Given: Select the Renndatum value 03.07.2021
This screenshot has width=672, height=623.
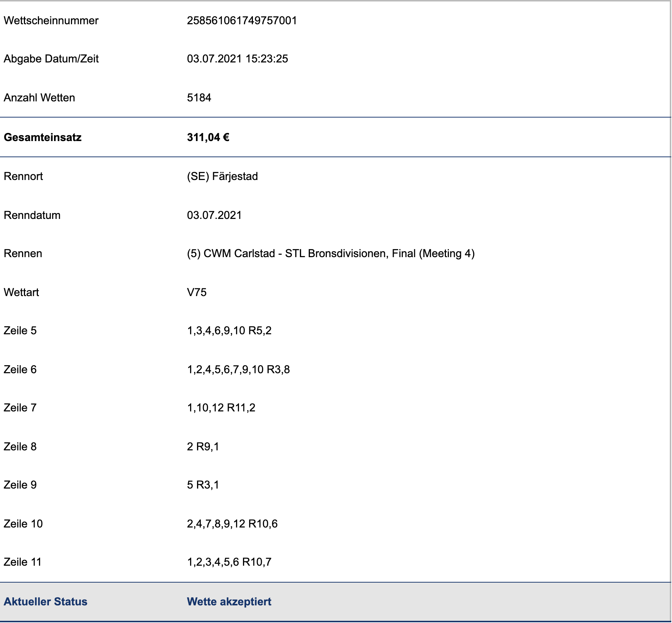Looking at the screenshot, I should (214, 215).
